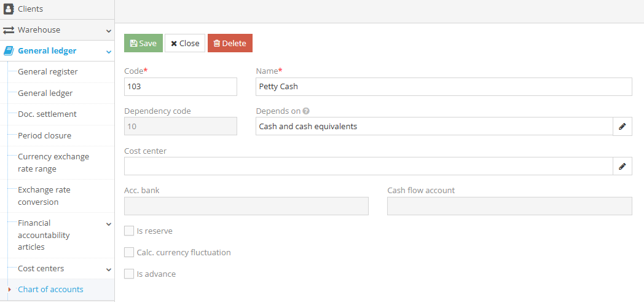Collapse the General ledger section chevron
This screenshot has width=644, height=302.
(109, 52)
